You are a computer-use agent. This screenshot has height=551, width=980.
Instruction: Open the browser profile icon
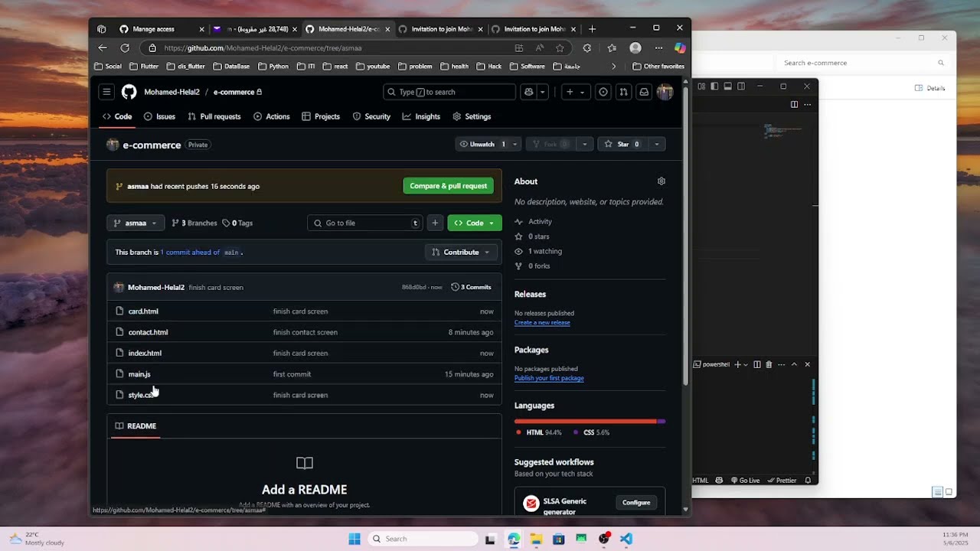coord(635,47)
